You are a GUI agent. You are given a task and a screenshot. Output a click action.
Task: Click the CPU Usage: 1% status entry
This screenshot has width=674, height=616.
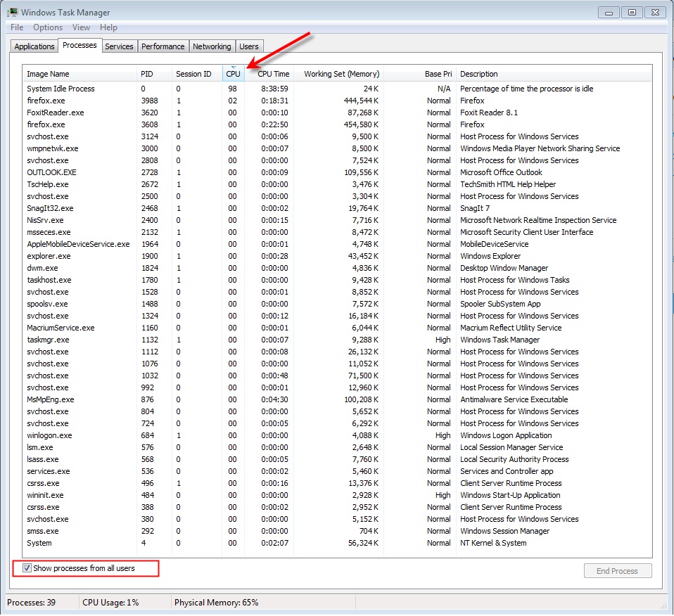(x=110, y=603)
